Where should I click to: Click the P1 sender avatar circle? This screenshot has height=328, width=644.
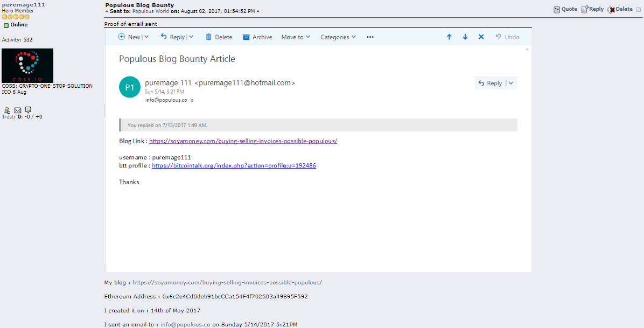(129, 87)
